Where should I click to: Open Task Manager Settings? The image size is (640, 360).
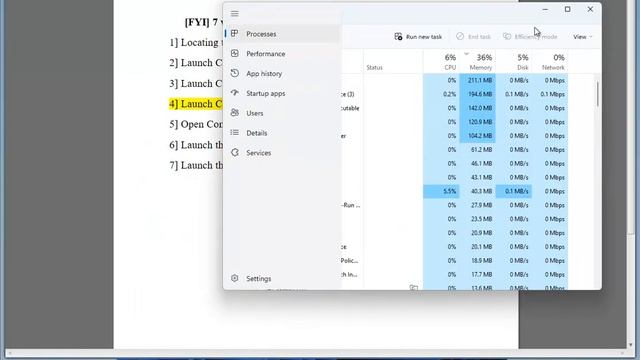tap(282, 278)
